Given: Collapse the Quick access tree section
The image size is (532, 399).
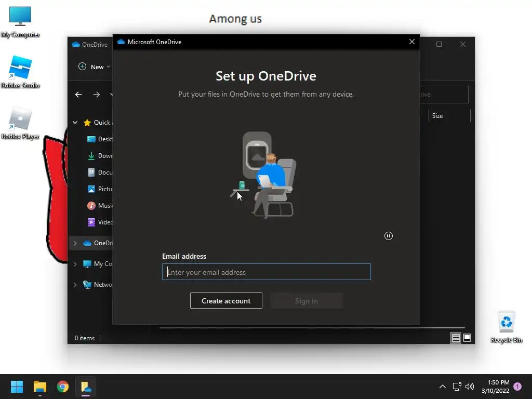Looking at the screenshot, I should point(75,123).
